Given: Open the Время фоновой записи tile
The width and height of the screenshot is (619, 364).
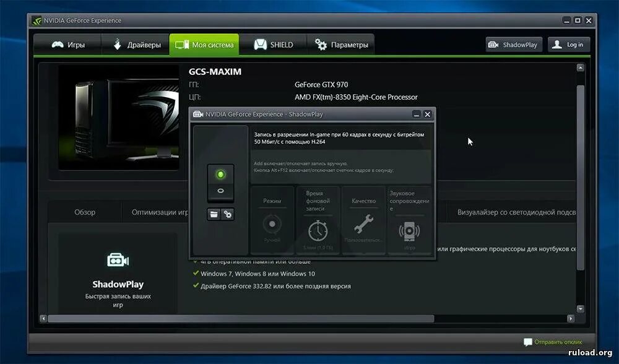Looking at the screenshot, I should tap(318, 220).
